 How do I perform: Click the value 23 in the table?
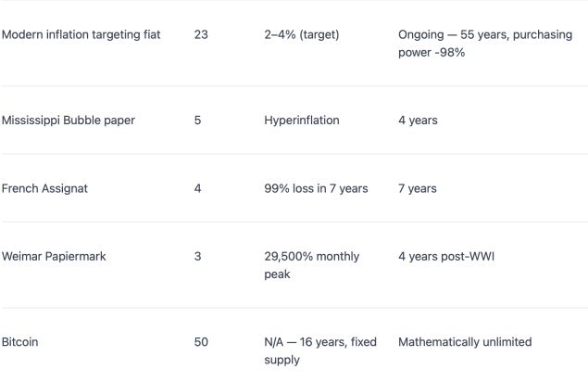(201, 34)
